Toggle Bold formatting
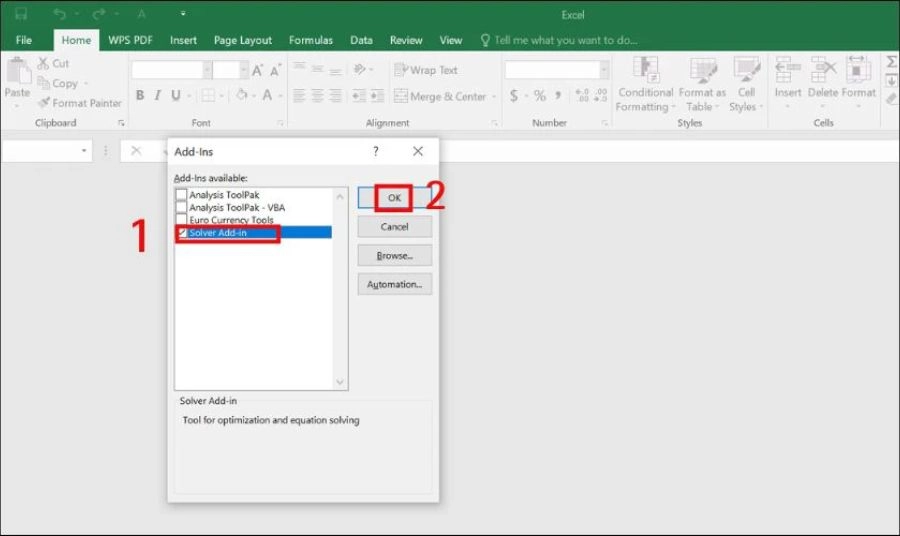The height and width of the screenshot is (536, 900). tap(140, 95)
